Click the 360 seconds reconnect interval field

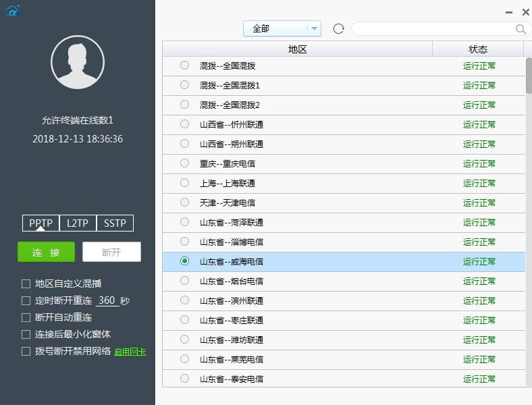click(x=107, y=300)
